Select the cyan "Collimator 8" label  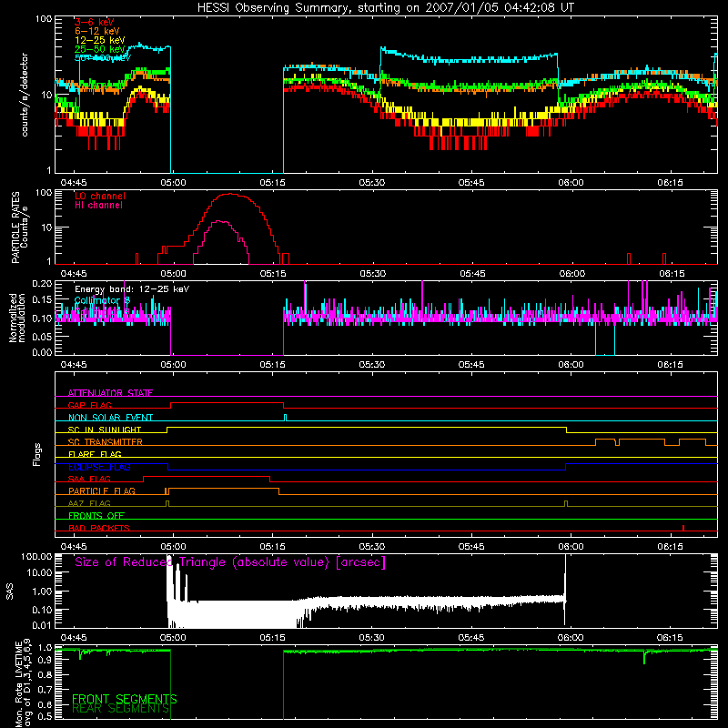pos(102,300)
